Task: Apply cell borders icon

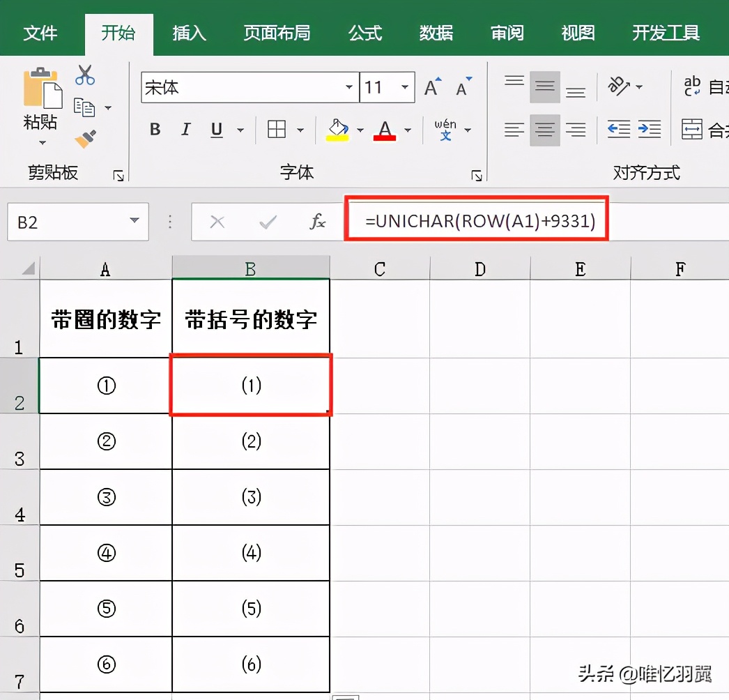Action: pos(277,129)
